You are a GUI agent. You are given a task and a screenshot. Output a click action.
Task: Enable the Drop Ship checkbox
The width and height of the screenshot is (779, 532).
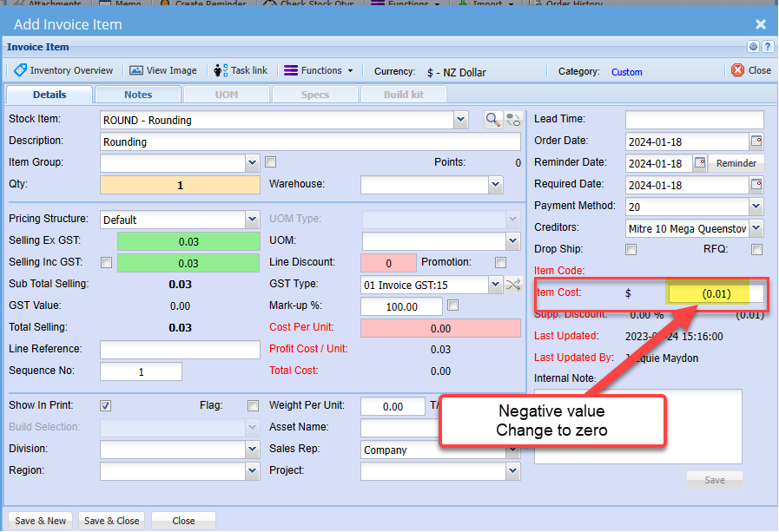tap(631, 250)
